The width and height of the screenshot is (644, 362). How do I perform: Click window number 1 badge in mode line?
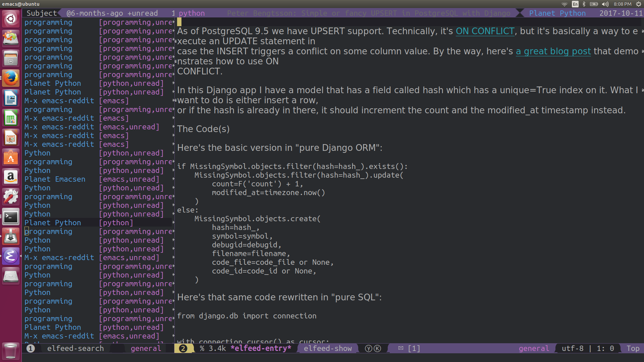31,349
